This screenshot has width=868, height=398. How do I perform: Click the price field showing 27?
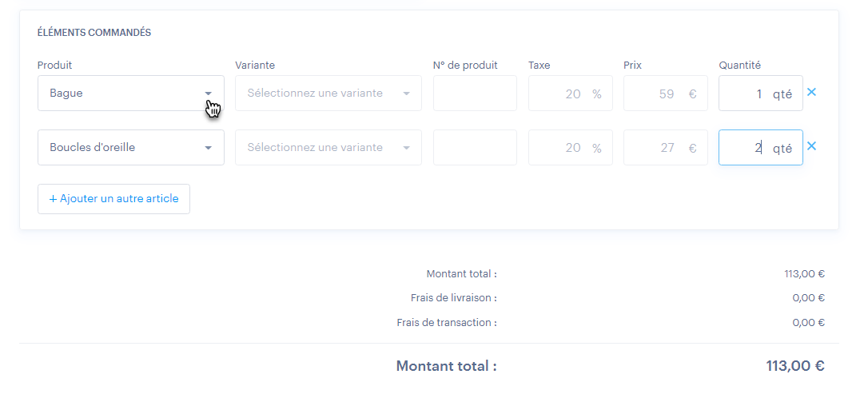(659, 148)
